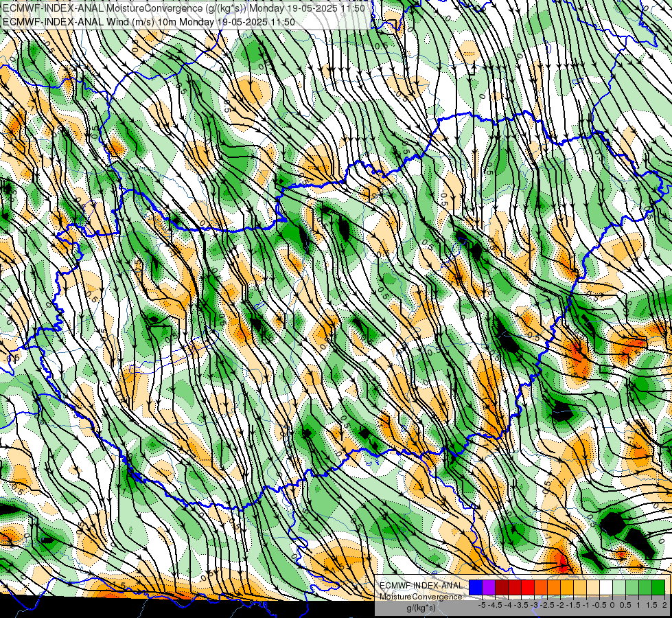Choose the orange-red swatch between -3 and -2.5
672x618 pixels.
click(541, 587)
